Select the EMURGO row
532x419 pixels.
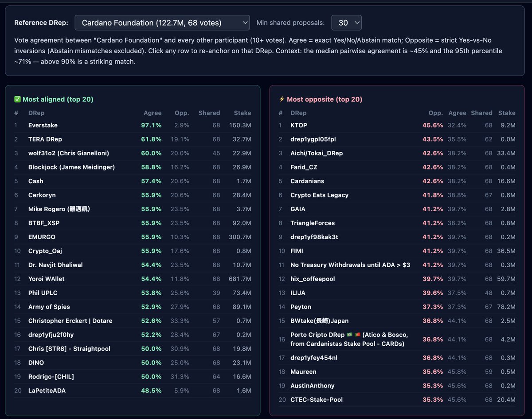[133, 237]
